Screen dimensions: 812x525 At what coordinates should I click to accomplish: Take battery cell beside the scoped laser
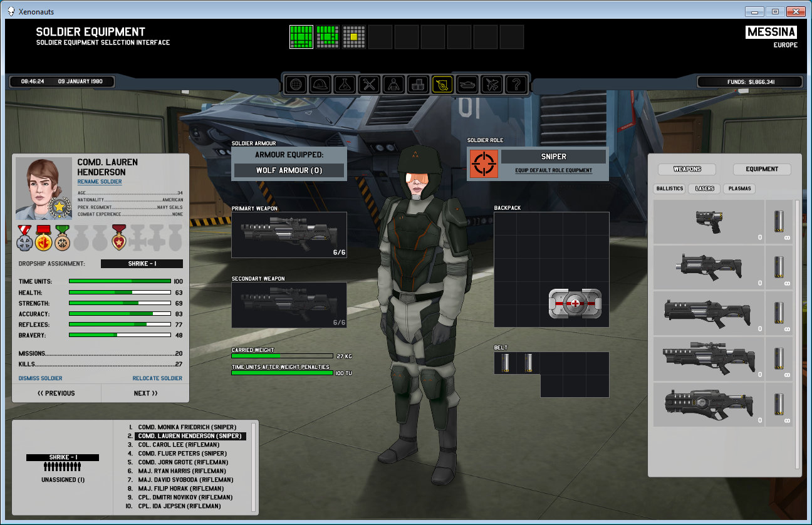(779, 359)
